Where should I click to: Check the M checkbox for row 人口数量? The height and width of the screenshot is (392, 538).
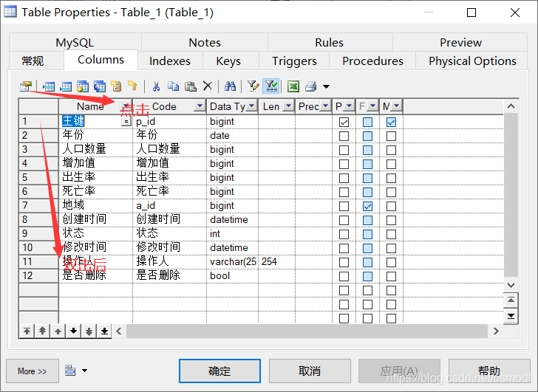tap(391, 150)
